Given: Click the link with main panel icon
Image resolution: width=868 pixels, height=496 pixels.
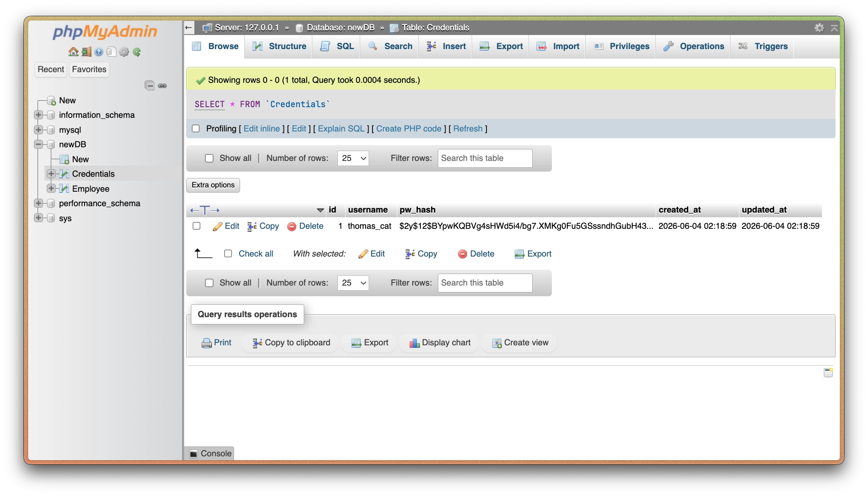Looking at the screenshot, I should [162, 86].
